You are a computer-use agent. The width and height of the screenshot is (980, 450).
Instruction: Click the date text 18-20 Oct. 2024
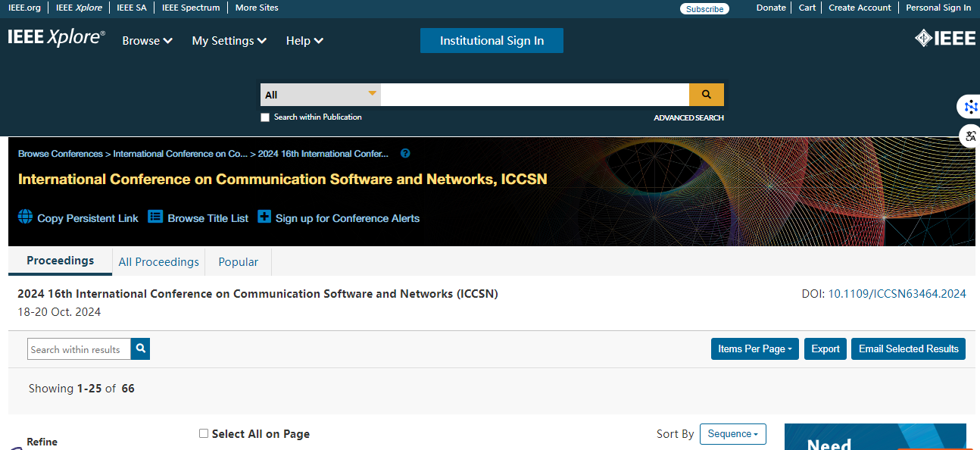click(59, 312)
